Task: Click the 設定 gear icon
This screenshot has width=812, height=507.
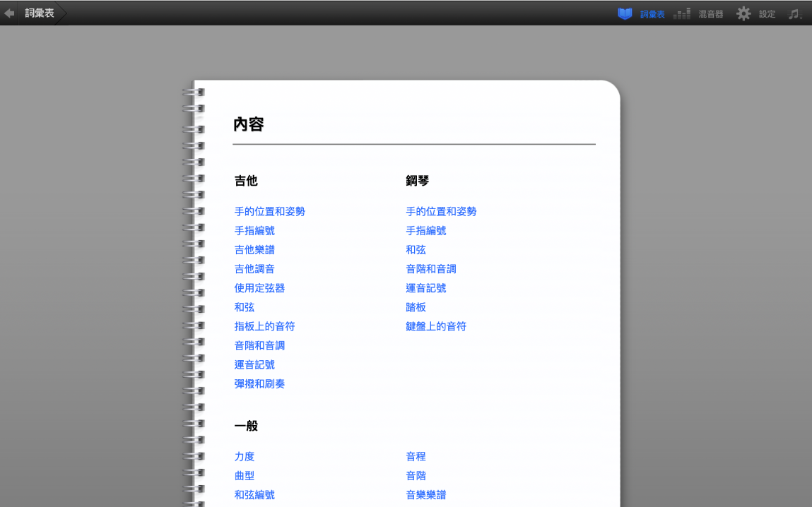Action: click(x=743, y=13)
